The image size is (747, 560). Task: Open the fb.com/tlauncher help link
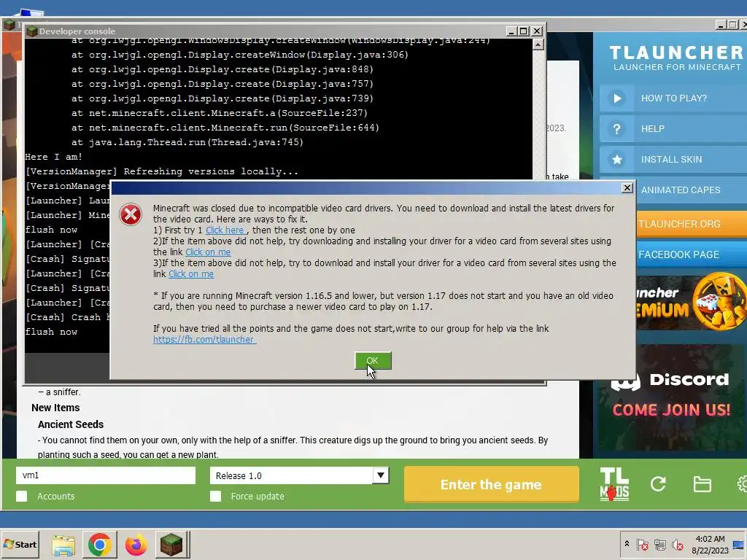click(x=204, y=340)
